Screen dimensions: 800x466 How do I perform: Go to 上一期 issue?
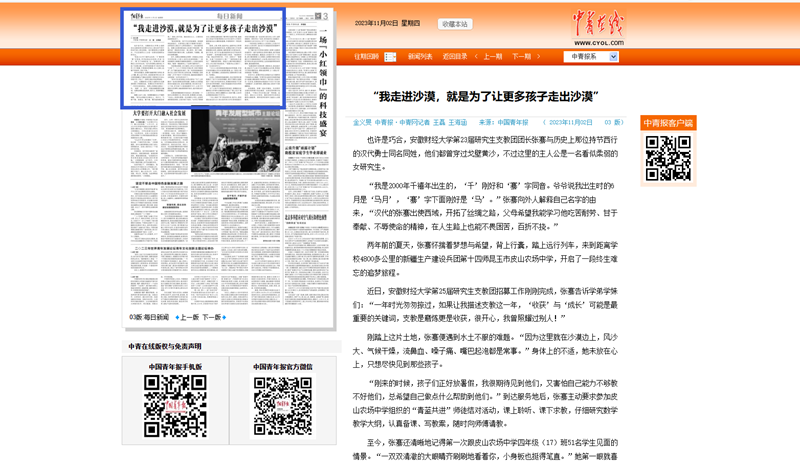(x=492, y=57)
